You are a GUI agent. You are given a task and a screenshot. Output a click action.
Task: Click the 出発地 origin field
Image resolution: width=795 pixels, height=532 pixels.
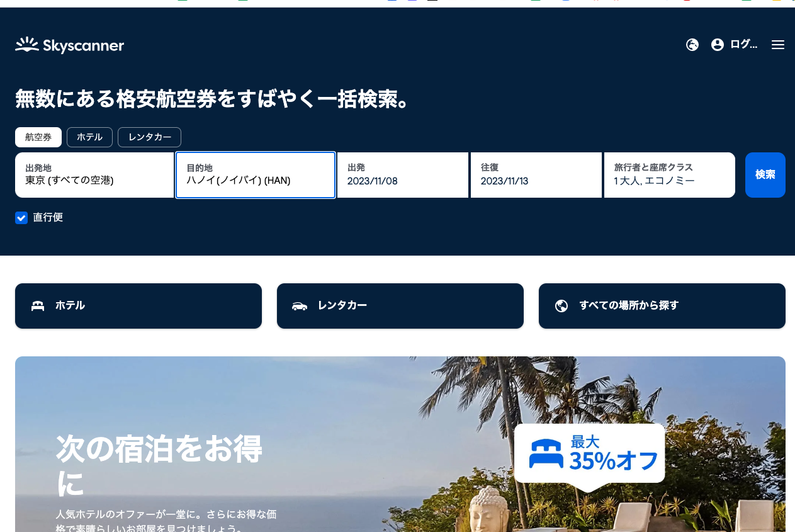pyautogui.click(x=94, y=175)
